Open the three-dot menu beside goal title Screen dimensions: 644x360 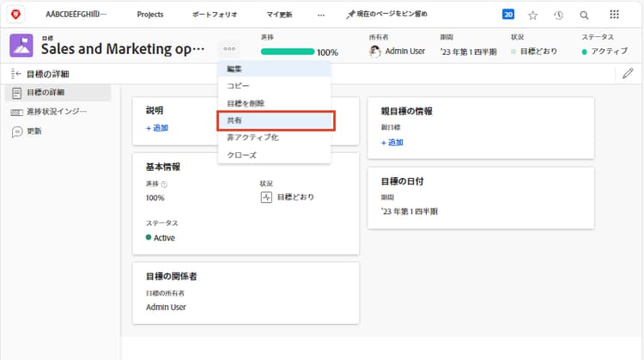coord(229,49)
